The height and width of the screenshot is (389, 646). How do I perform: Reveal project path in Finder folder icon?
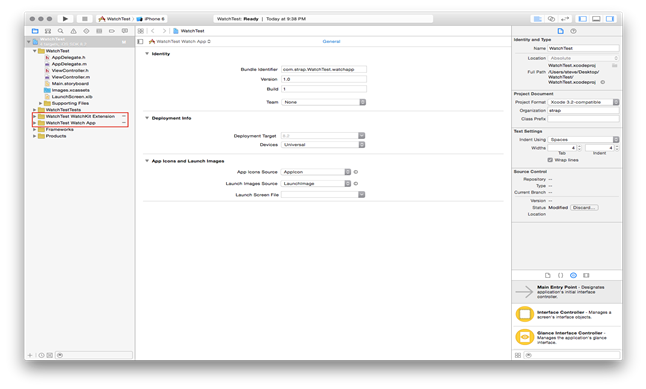[614, 66]
